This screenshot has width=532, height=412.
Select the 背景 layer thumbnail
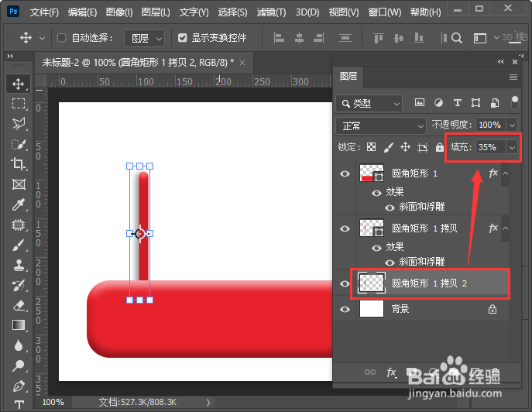(372, 309)
